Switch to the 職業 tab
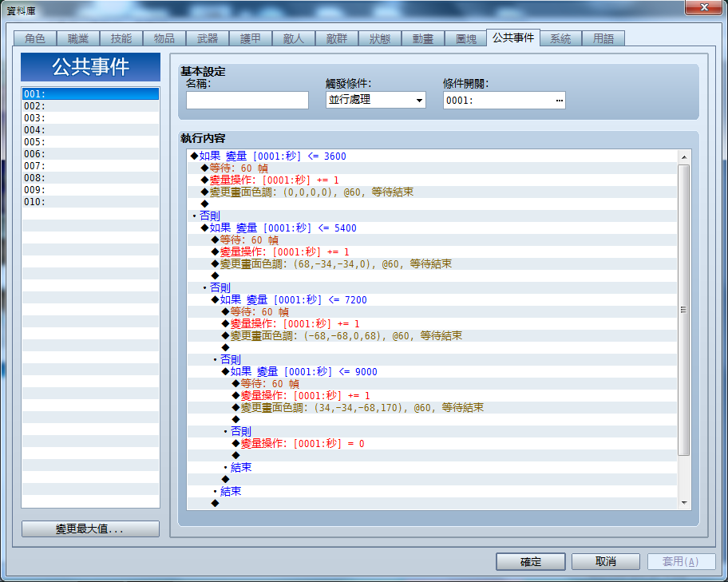Viewport: 728px width, 582px height. (x=78, y=38)
